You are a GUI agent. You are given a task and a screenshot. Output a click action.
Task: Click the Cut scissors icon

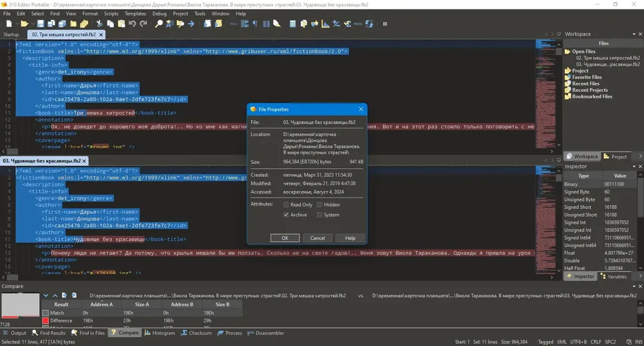[99, 24]
